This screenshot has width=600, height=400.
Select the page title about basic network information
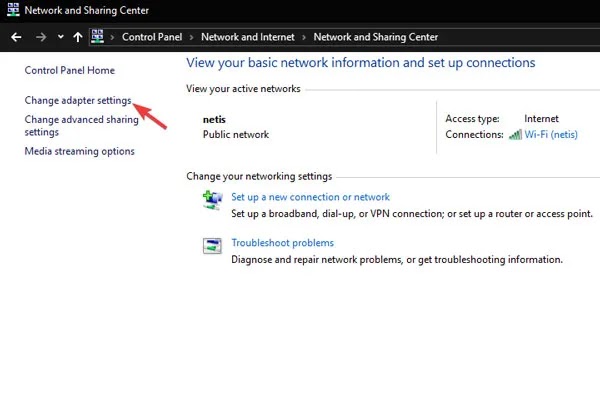point(361,63)
